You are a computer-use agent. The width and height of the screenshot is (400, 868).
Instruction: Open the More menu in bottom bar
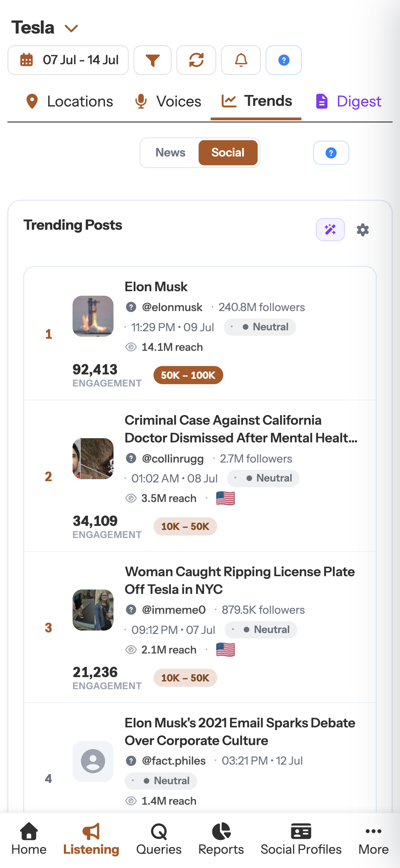(373, 839)
